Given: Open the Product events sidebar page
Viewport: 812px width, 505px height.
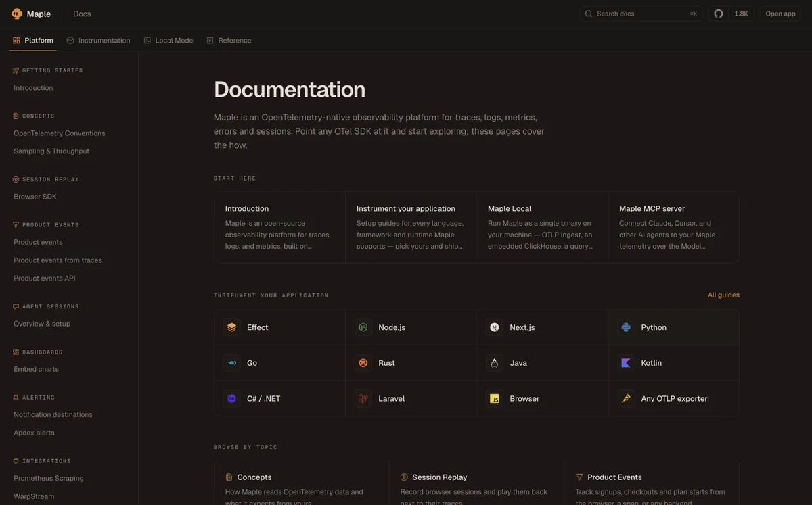Looking at the screenshot, I should pos(38,242).
